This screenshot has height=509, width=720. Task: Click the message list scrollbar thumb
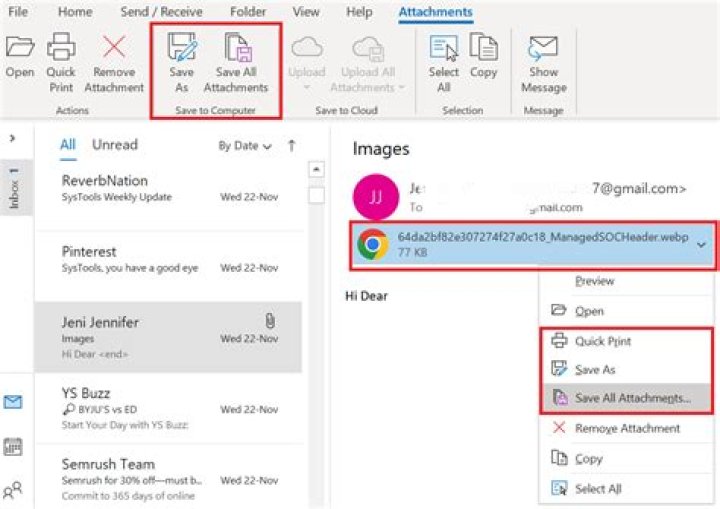pyautogui.click(x=316, y=195)
